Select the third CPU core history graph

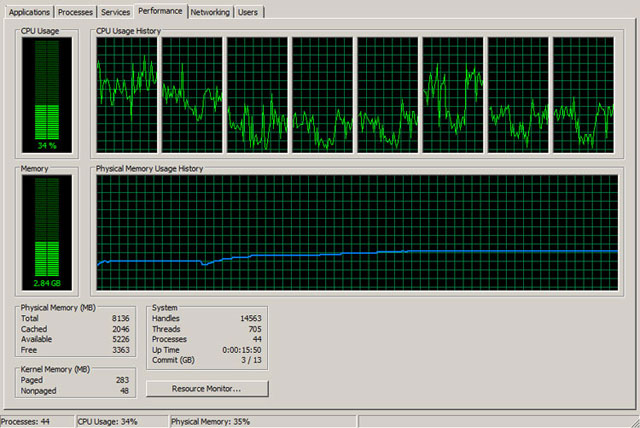click(257, 95)
